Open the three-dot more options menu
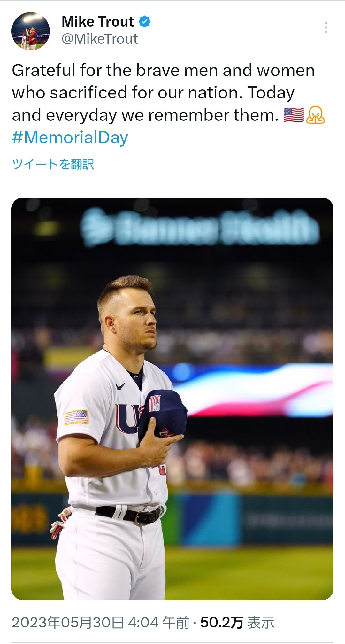 pos(326,27)
